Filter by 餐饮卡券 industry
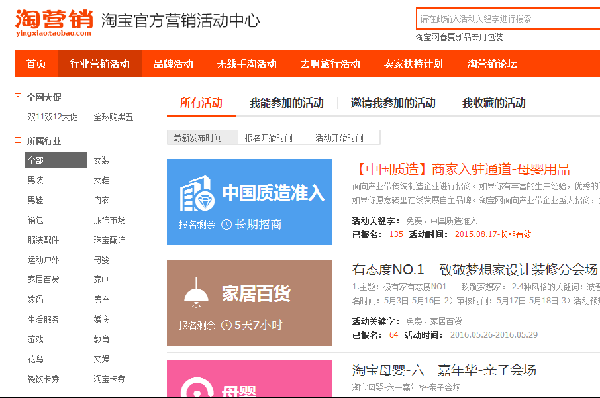 43,379
